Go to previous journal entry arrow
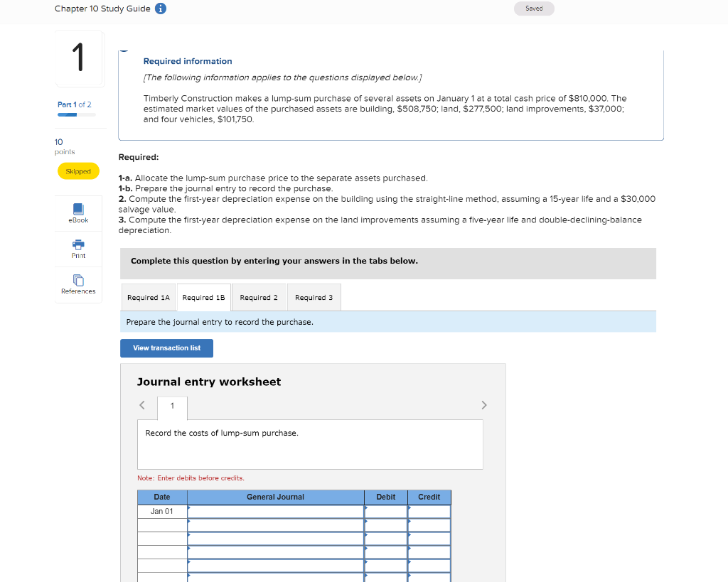728x582 pixels. point(142,405)
